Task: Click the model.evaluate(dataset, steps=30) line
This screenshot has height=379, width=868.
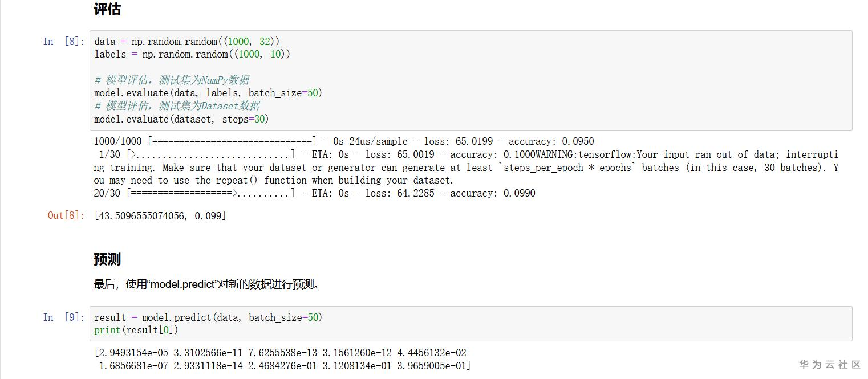Action: [x=181, y=119]
